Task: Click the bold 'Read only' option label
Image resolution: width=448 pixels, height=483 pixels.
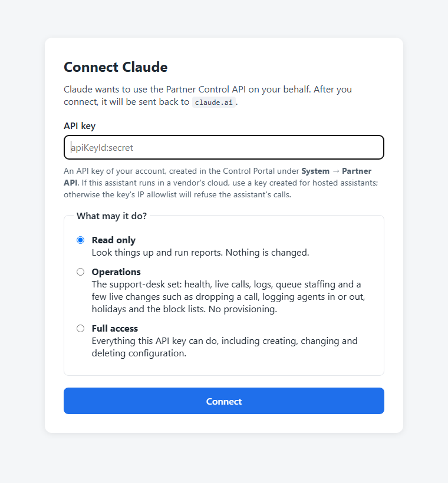Action: point(113,240)
